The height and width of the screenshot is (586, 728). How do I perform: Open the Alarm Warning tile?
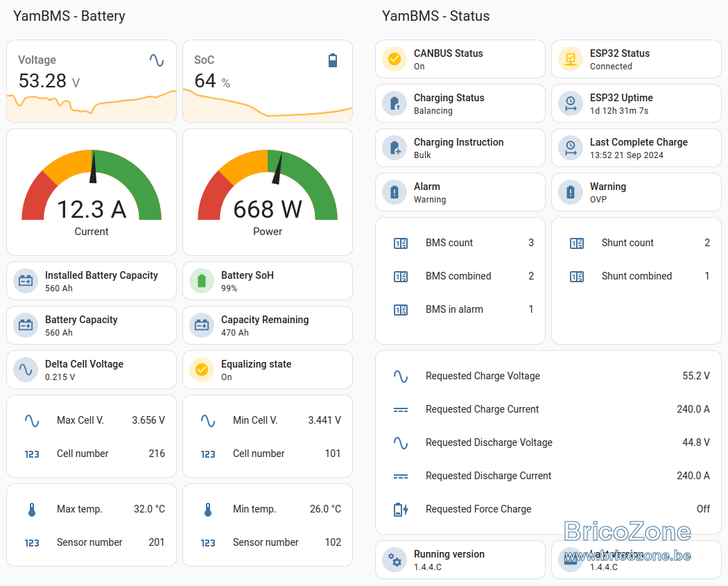tap(460, 192)
